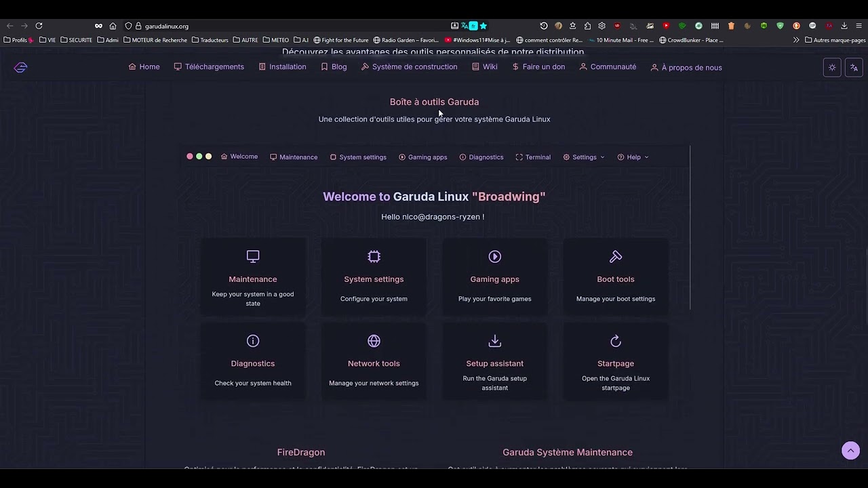868x488 pixels.
Task: Open the browser hamburger menu
Action: point(859,26)
